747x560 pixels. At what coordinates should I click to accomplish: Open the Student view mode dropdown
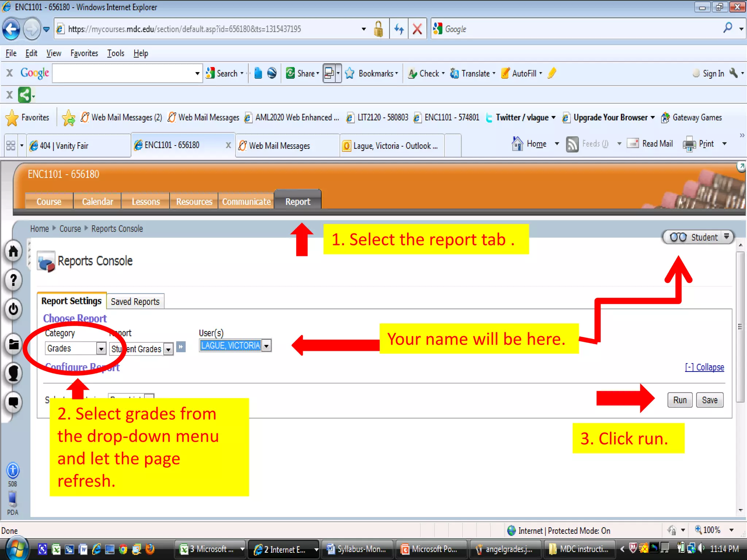(x=727, y=237)
